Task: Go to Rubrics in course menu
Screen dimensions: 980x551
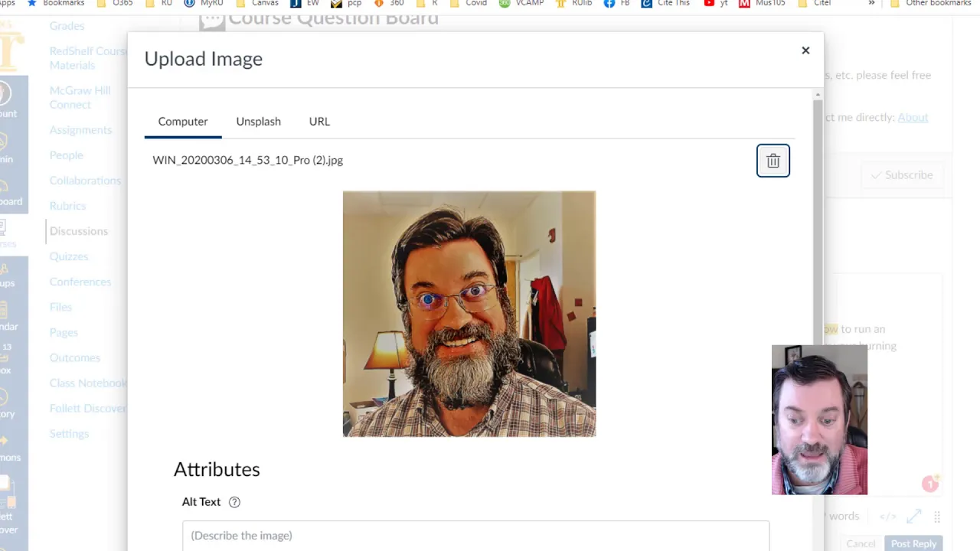Action: coord(67,206)
